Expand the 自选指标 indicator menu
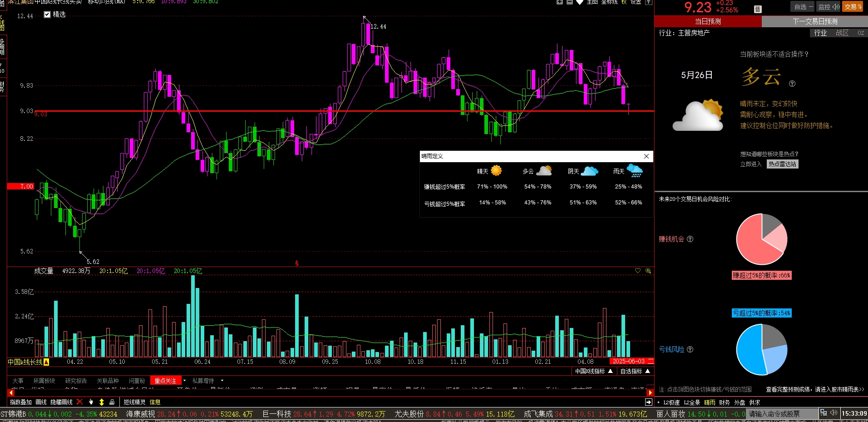Screen dimensions: 868x422 point(635,371)
